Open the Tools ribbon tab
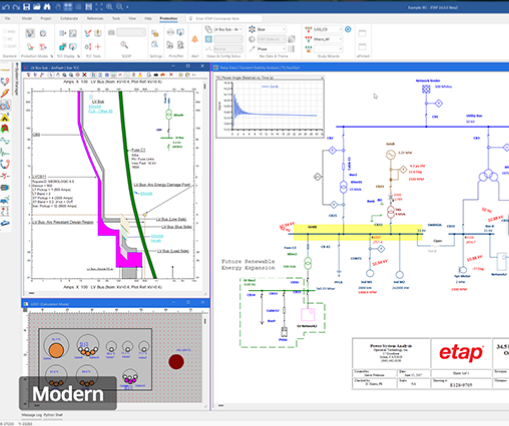 click(116, 18)
